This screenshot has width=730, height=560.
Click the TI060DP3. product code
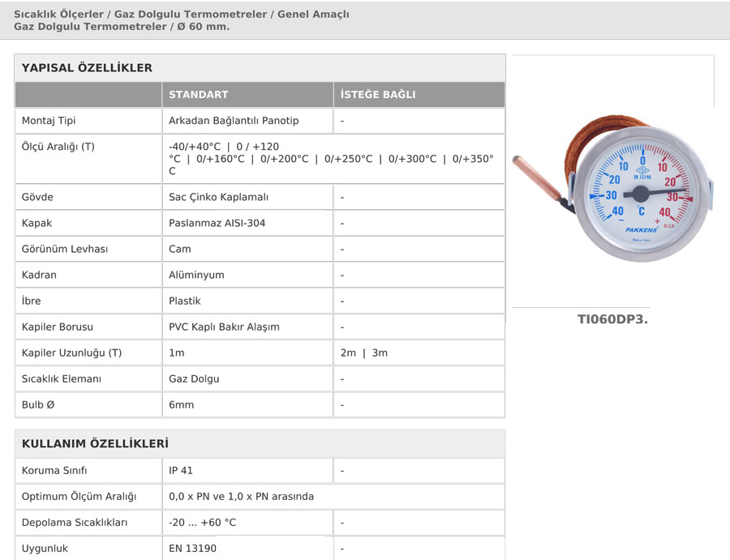pyautogui.click(x=612, y=319)
